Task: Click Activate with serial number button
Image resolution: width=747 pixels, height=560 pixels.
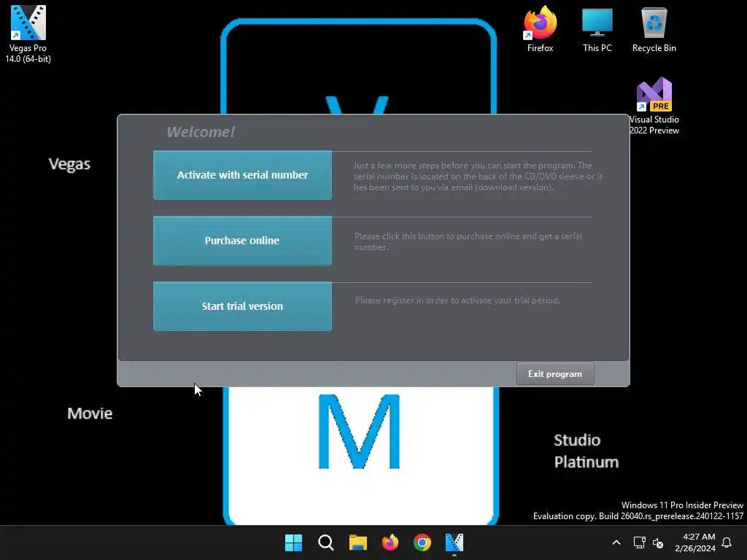Action: [242, 175]
